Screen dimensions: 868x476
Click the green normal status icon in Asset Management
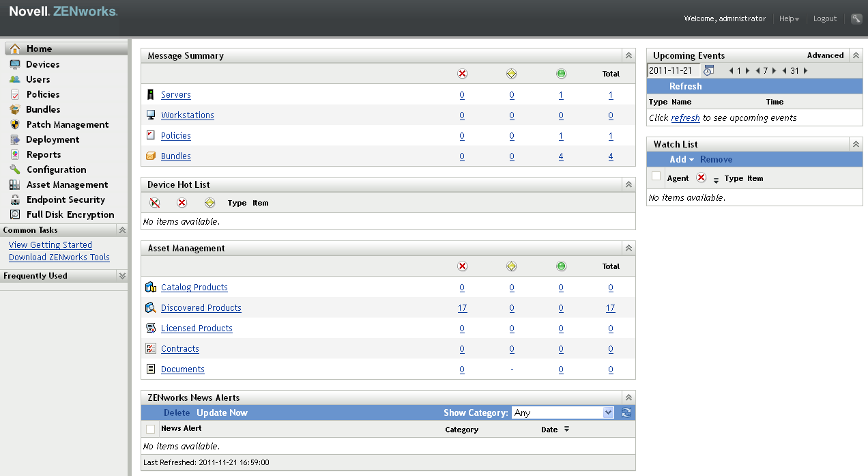(x=561, y=266)
